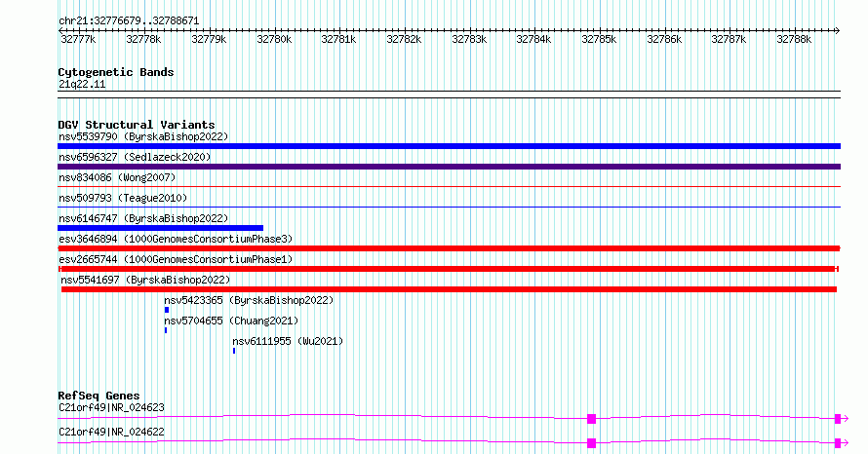The image size is (868, 454).
Task: Select the magenta exon box on NR_024622 near 32785k
Action: [592, 443]
